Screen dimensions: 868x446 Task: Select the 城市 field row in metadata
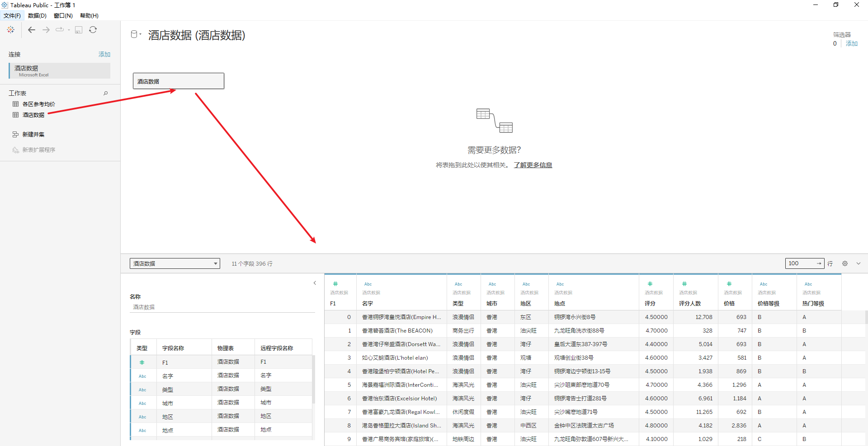(x=222, y=403)
